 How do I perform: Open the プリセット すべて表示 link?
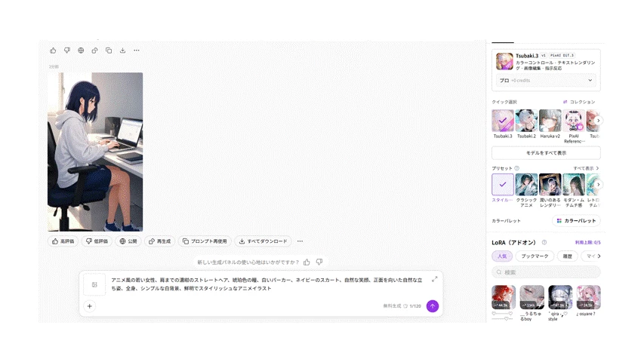[x=586, y=168]
